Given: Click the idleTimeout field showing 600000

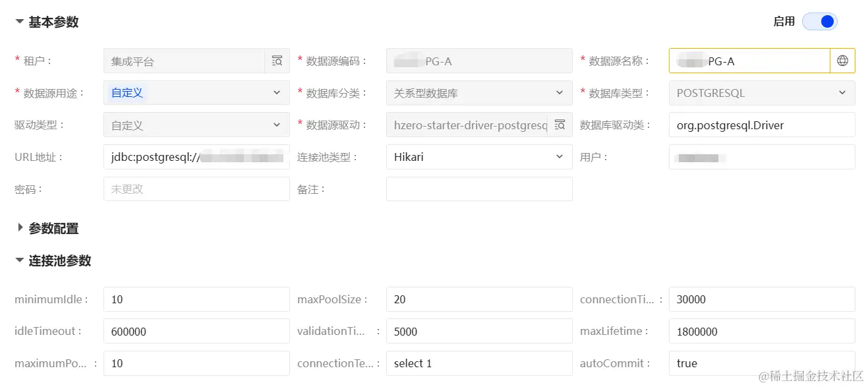Looking at the screenshot, I should pyautogui.click(x=196, y=331).
